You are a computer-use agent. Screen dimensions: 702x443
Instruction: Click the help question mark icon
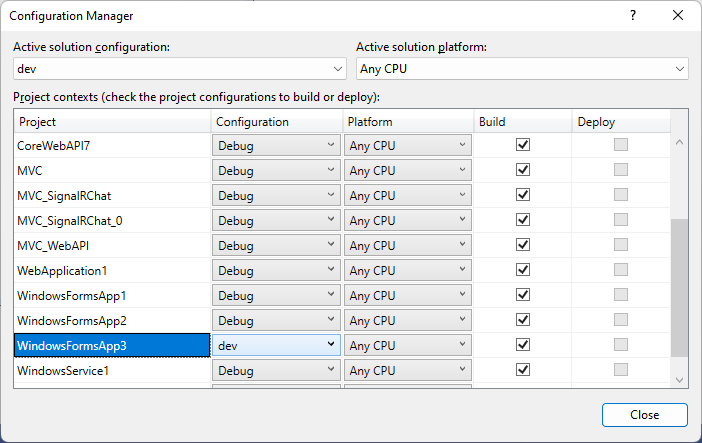click(633, 16)
